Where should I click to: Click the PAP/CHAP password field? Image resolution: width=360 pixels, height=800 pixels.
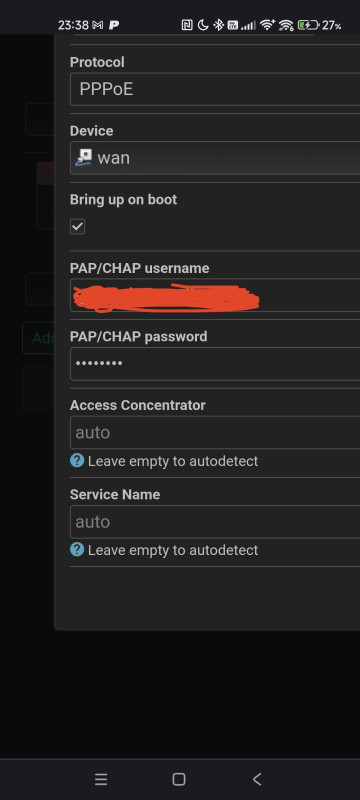[x=215, y=364]
